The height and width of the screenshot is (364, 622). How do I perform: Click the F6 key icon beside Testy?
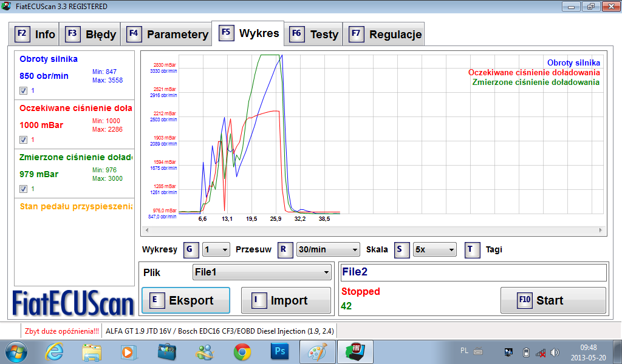tap(296, 33)
